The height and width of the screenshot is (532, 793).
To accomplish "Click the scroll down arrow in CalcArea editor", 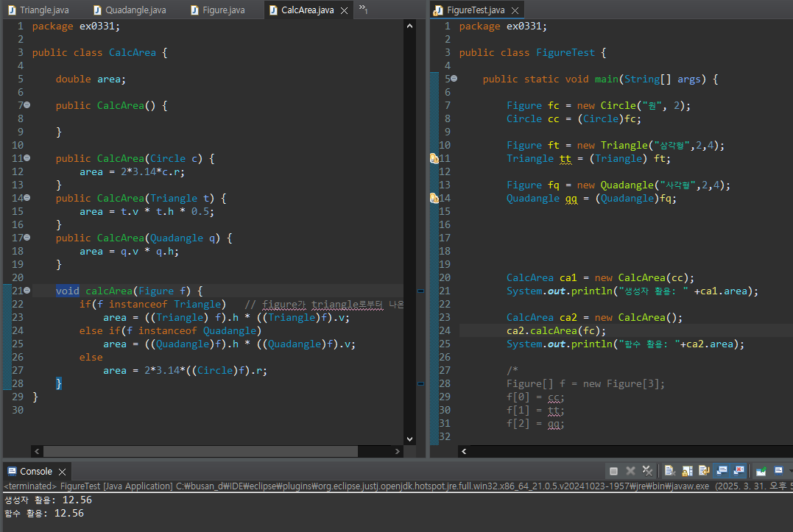I will pyautogui.click(x=410, y=439).
